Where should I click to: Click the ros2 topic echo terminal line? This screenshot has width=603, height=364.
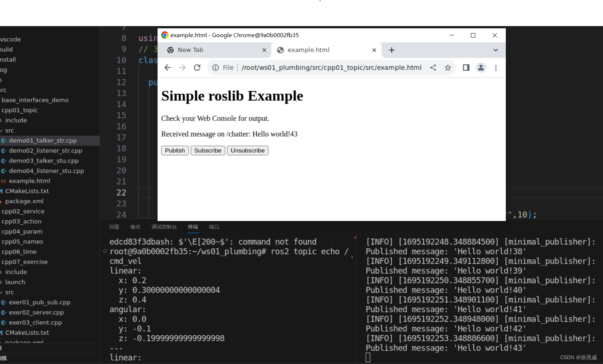[229, 251]
